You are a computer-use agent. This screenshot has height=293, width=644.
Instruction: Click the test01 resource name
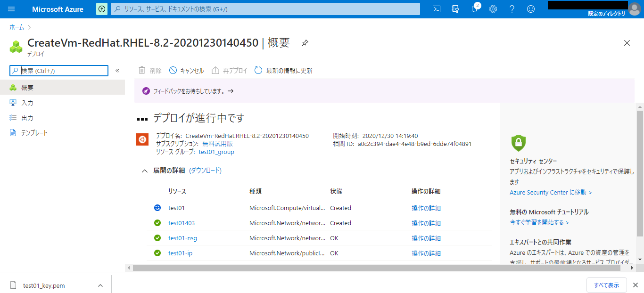(177, 208)
